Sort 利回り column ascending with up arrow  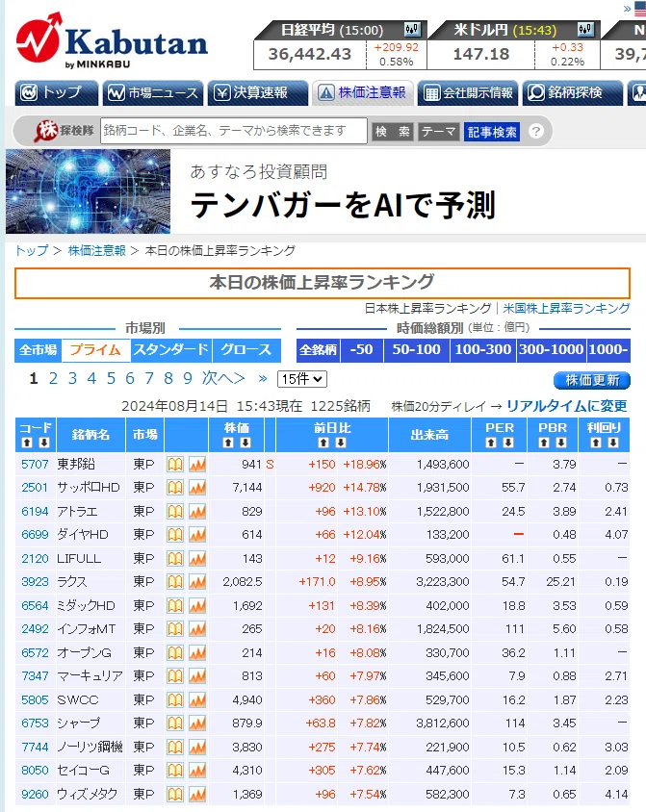[x=596, y=443]
